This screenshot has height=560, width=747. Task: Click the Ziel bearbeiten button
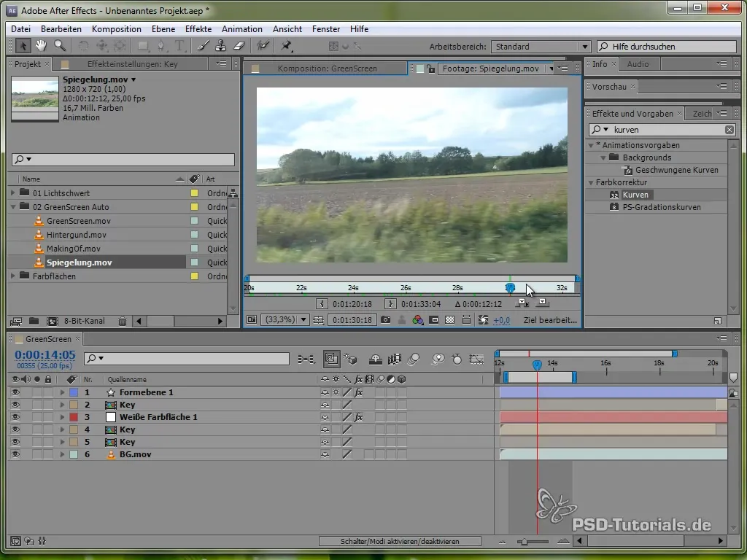pos(550,320)
